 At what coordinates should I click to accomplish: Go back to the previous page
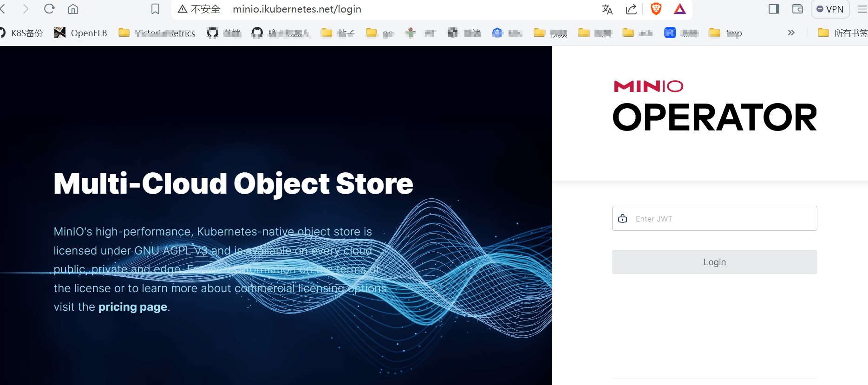(3, 9)
